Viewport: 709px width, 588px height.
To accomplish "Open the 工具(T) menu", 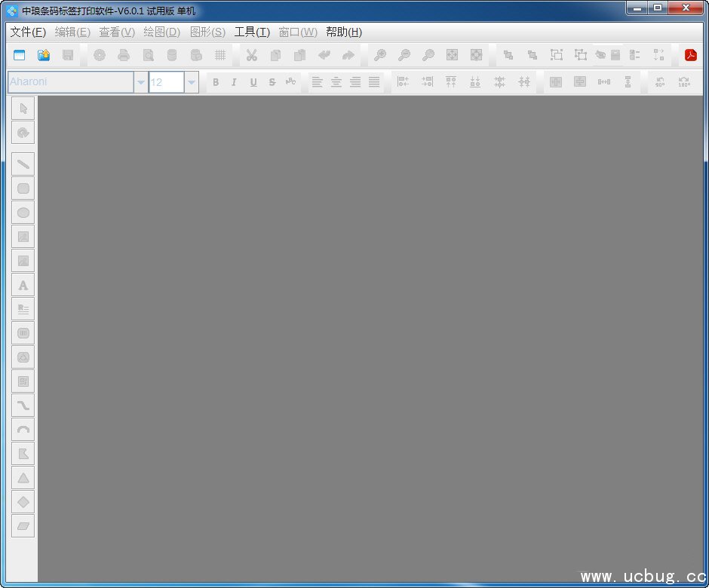I will click(x=251, y=32).
